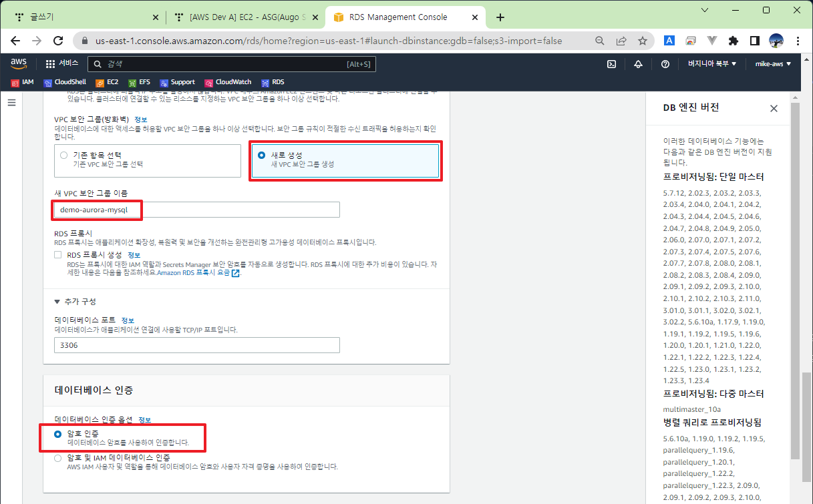Open the notifications bell
This screenshot has height=504, width=813.
coord(638,64)
